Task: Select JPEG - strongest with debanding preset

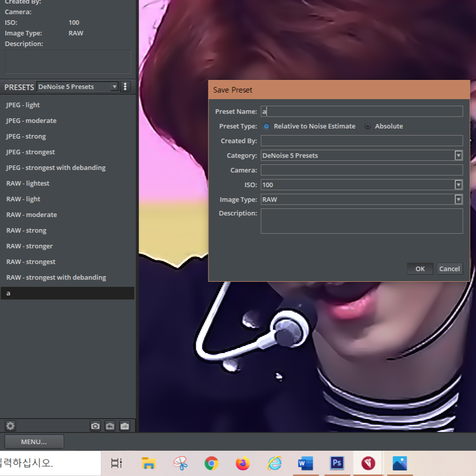Action: [67, 167]
